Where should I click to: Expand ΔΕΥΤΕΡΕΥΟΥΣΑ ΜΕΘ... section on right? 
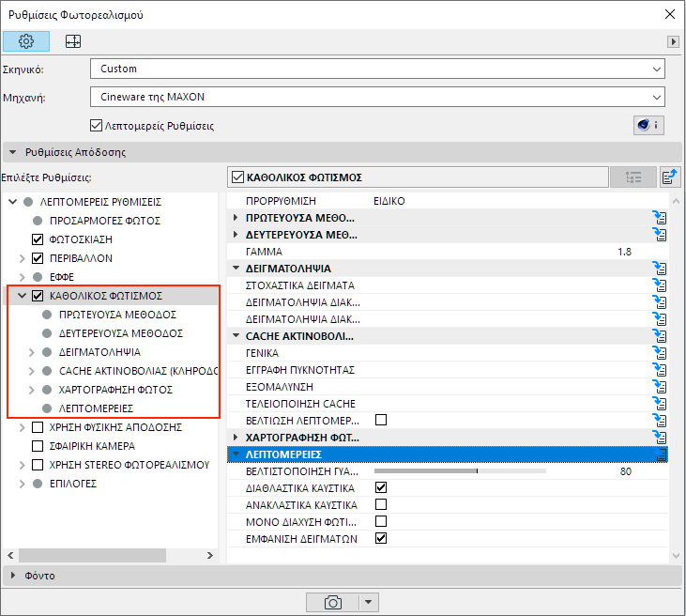click(x=236, y=235)
